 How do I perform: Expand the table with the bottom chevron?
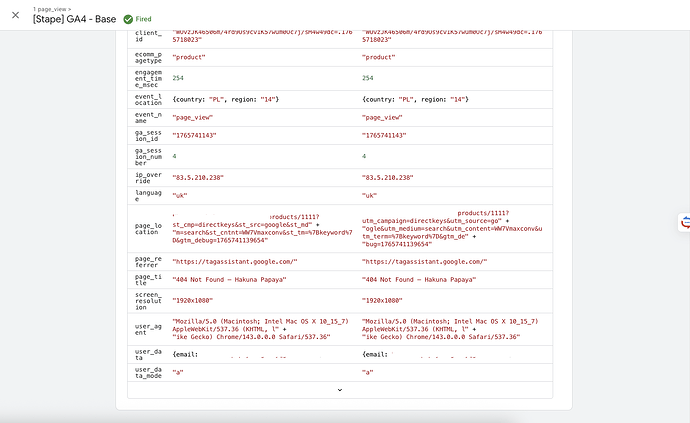point(339,389)
